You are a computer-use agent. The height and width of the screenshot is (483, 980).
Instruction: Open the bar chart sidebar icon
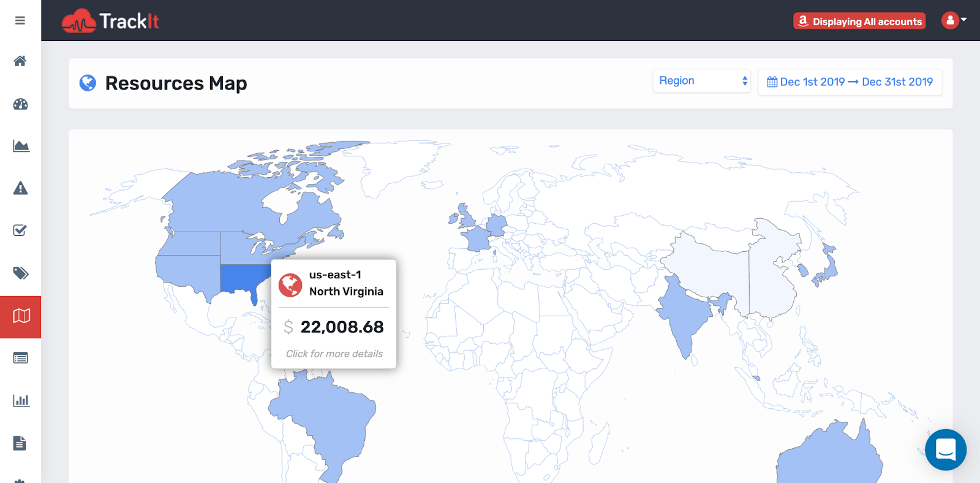pos(21,400)
